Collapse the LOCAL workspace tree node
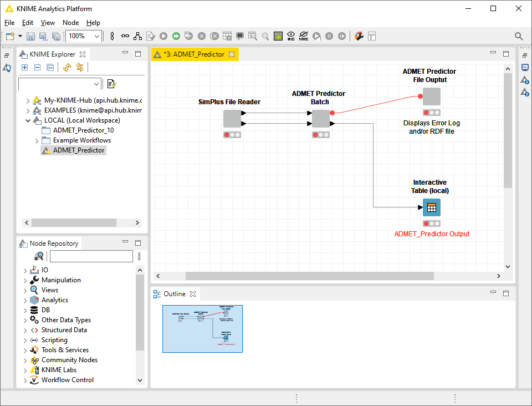Screen dimensions: 532x406 [28, 120]
